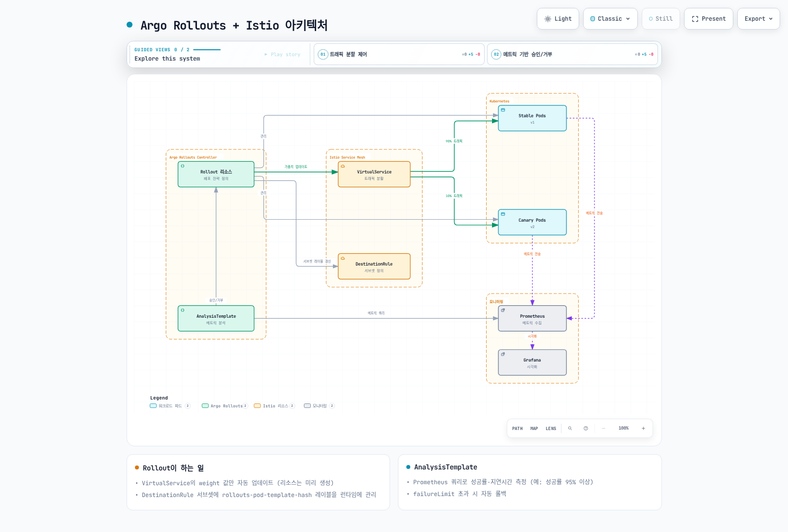Click the 90% 트래픽 edge label

[x=454, y=141]
